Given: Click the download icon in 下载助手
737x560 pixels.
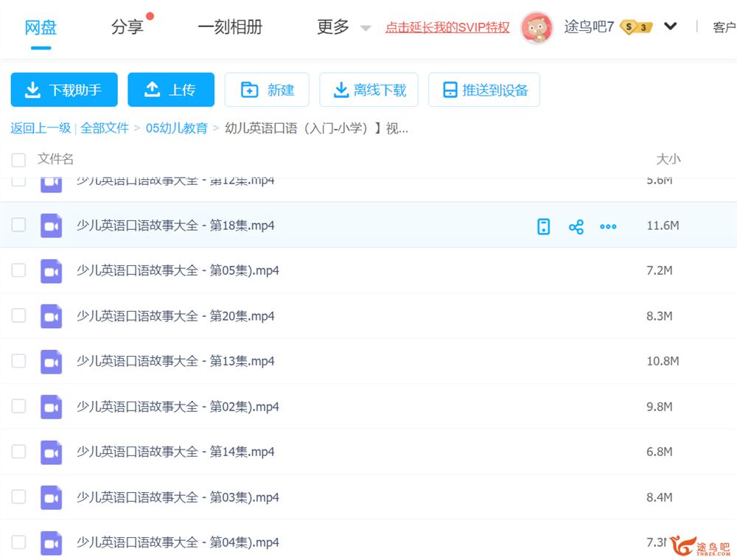Looking at the screenshot, I should 32,90.
